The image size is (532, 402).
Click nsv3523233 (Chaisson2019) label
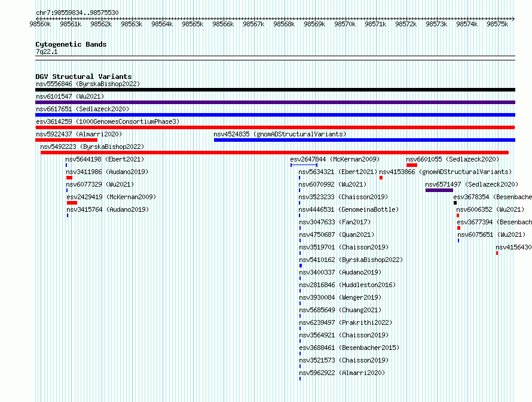343,197
